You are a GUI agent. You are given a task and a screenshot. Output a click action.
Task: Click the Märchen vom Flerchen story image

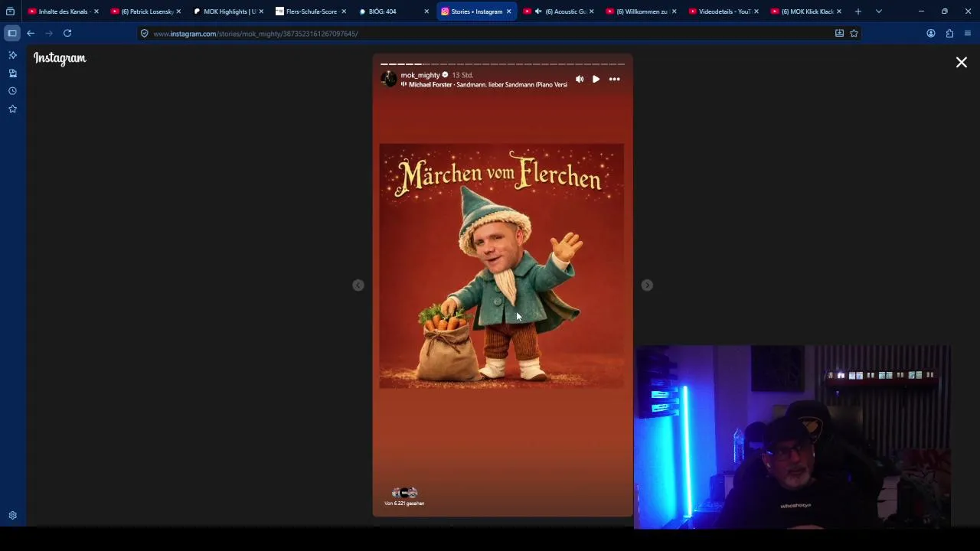501,266
